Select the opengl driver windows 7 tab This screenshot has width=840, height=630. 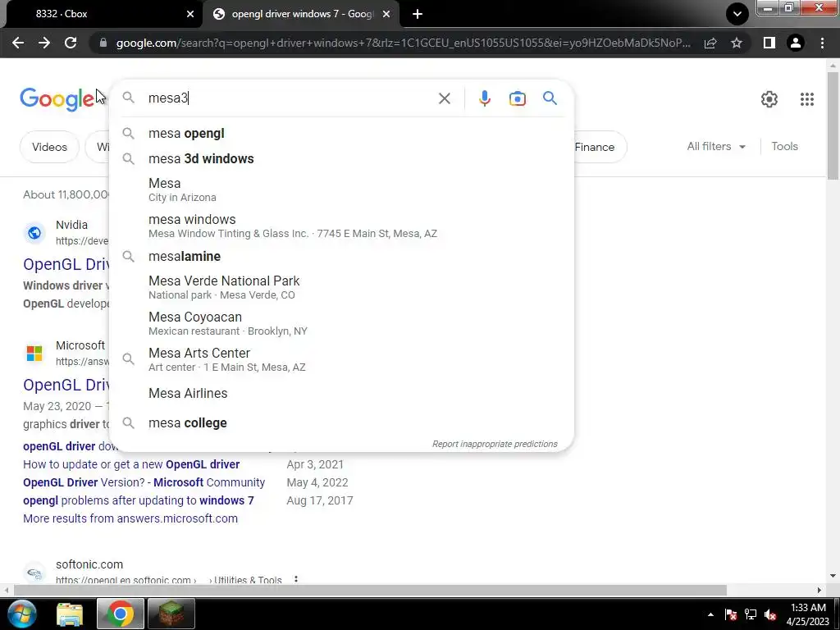tap(300, 14)
